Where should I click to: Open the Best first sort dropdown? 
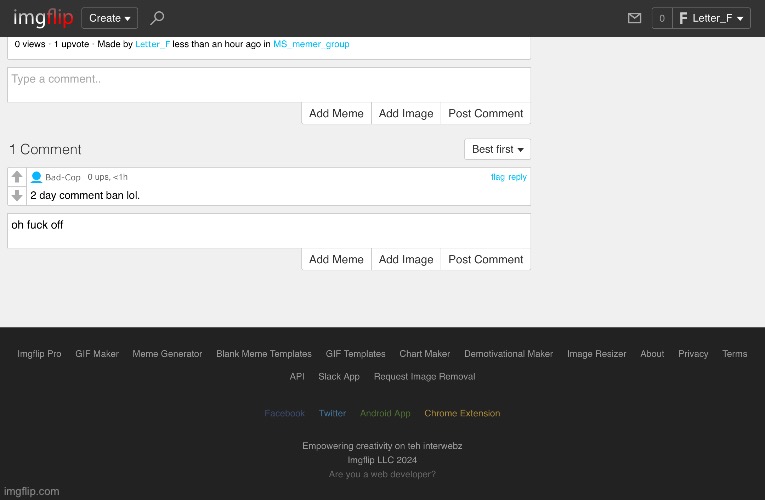tap(497, 149)
